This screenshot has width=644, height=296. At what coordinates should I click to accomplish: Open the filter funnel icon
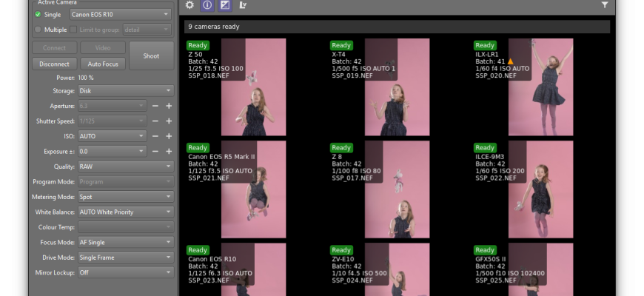605,5
